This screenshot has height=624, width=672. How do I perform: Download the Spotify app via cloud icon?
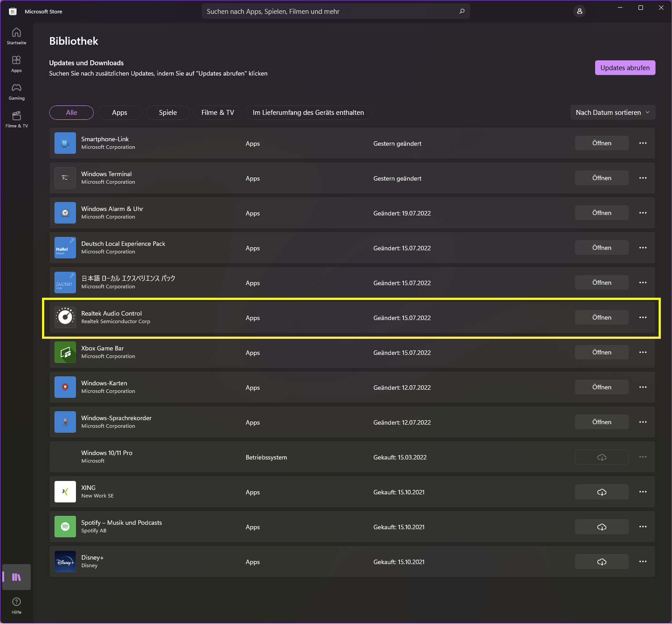[x=601, y=527]
